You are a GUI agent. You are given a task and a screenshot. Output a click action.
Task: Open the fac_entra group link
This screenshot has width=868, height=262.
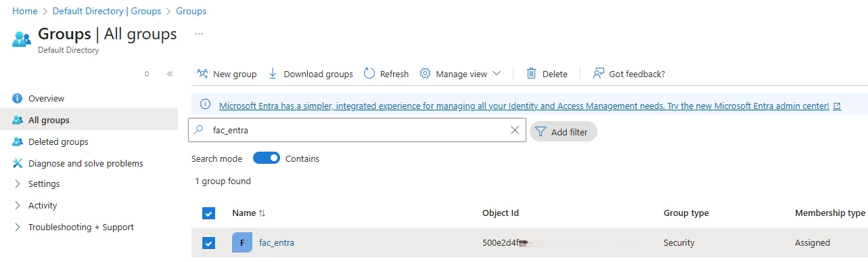click(277, 243)
